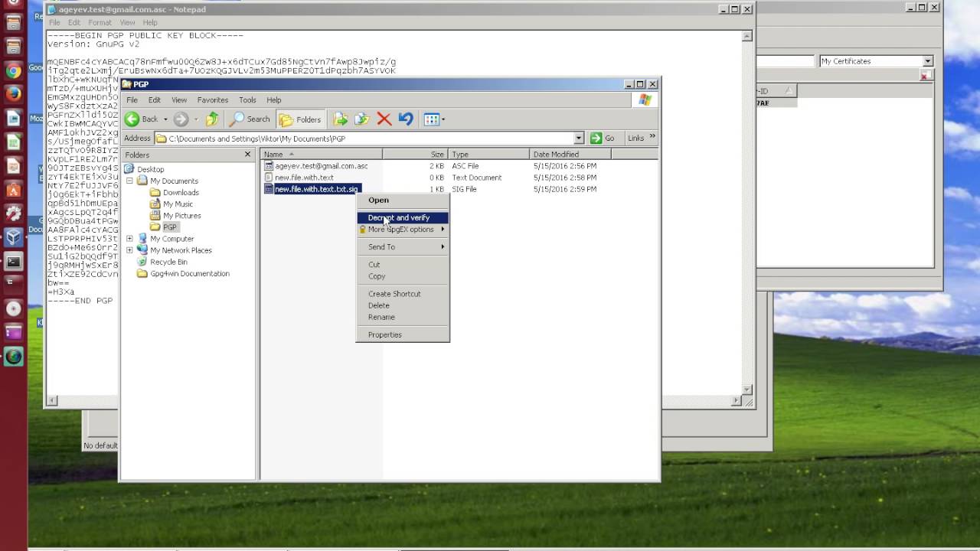Open the Forward button history dropdown arrow

coord(196,119)
